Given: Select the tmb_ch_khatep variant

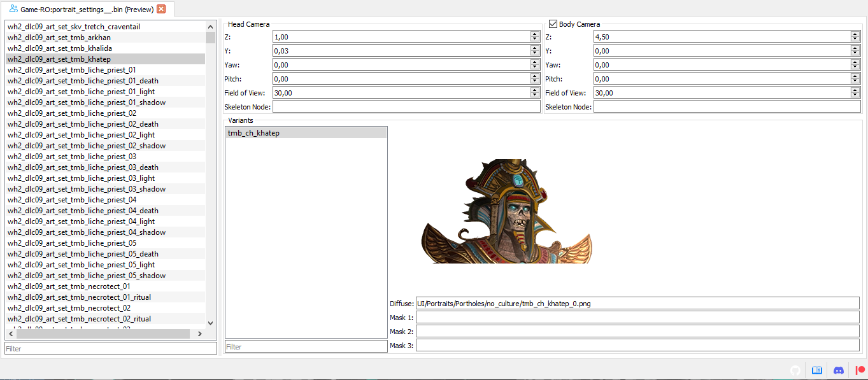Looking at the screenshot, I should [x=306, y=133].
